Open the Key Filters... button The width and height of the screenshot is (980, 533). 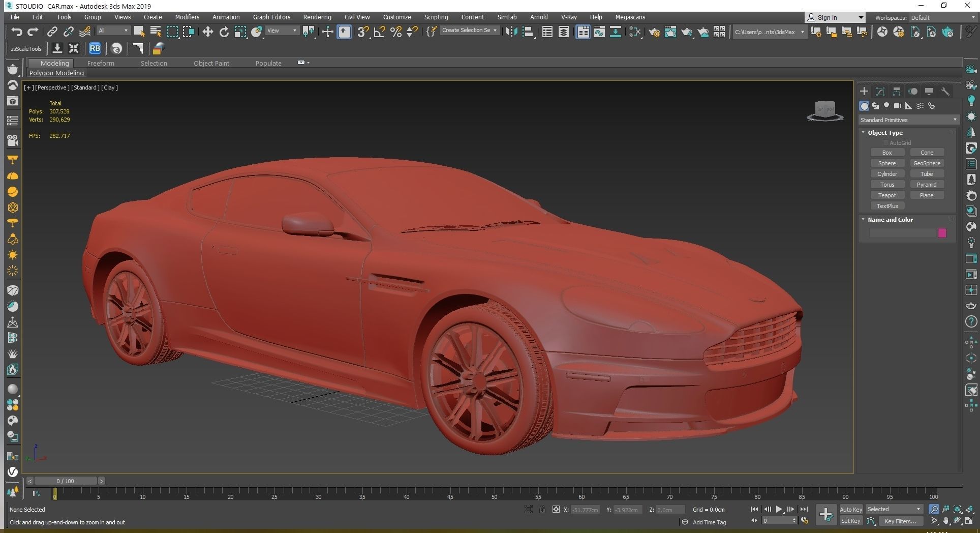point(900,521)
